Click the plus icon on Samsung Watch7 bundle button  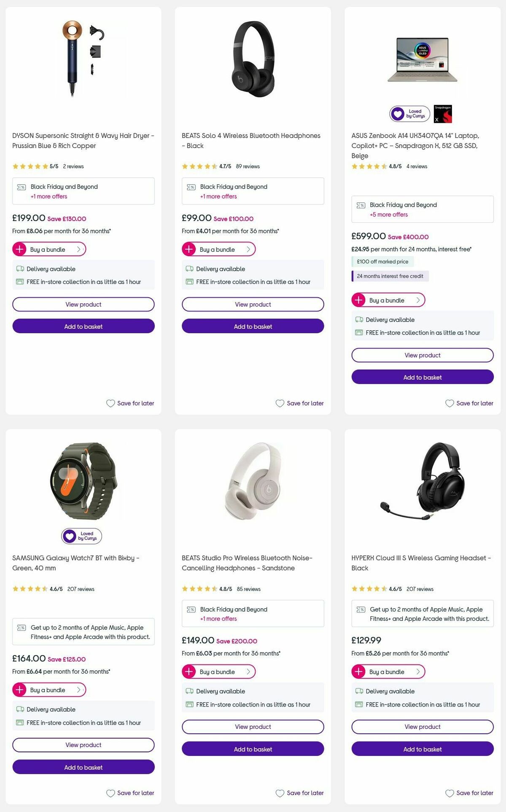tap(19, 690)
